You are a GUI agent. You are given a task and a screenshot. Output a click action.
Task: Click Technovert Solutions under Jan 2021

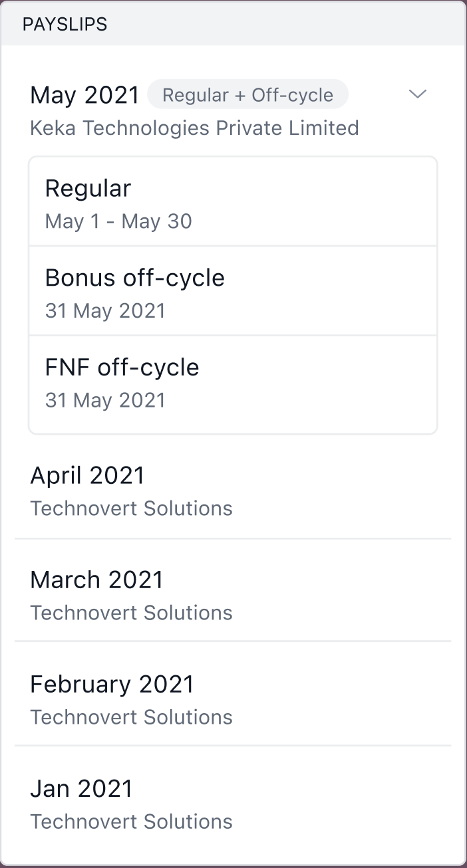click(131, 821)
